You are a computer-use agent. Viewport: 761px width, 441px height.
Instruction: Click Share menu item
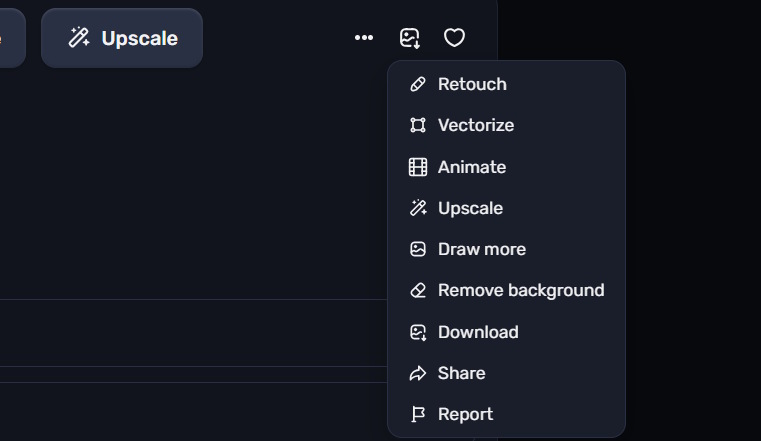pyautogui.click(x=506, y=373)
